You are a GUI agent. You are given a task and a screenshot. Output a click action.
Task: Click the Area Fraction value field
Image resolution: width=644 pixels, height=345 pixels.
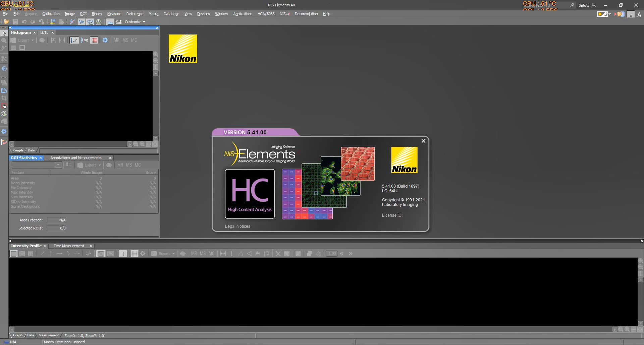point(56,220)
